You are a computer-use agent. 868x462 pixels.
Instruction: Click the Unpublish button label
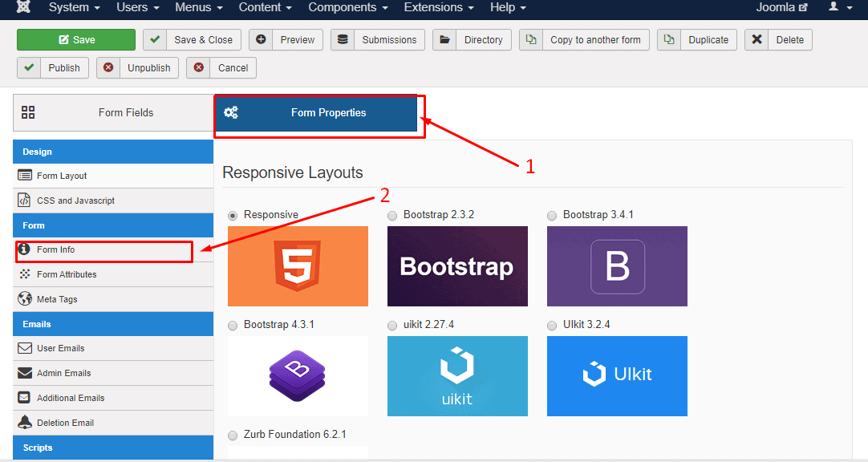tap(149, 68)
